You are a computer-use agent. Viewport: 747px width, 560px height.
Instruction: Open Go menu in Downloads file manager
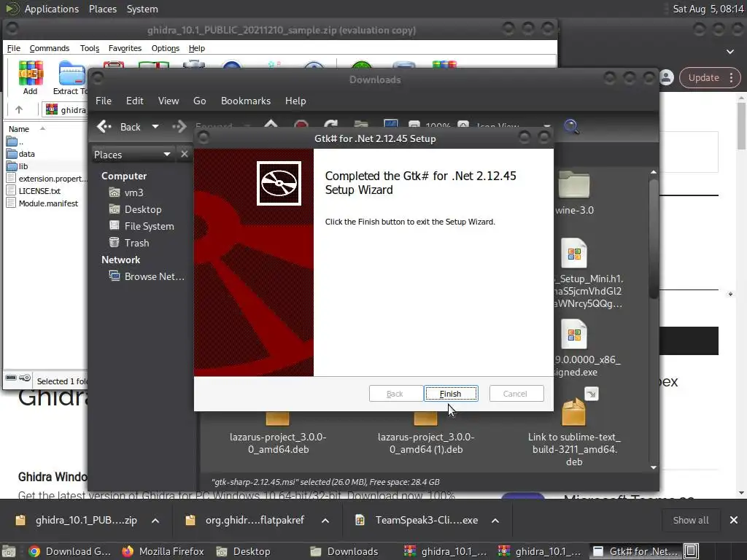point(200,101)
